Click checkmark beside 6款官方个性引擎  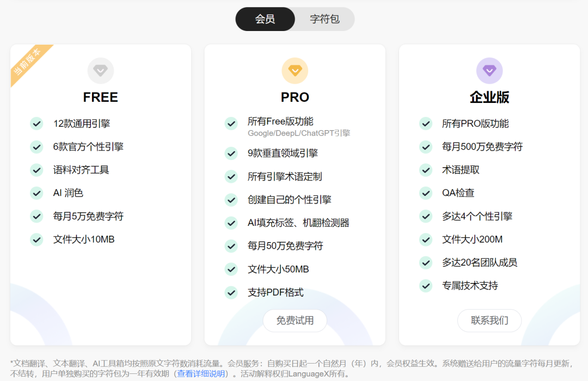pos(37,147)
